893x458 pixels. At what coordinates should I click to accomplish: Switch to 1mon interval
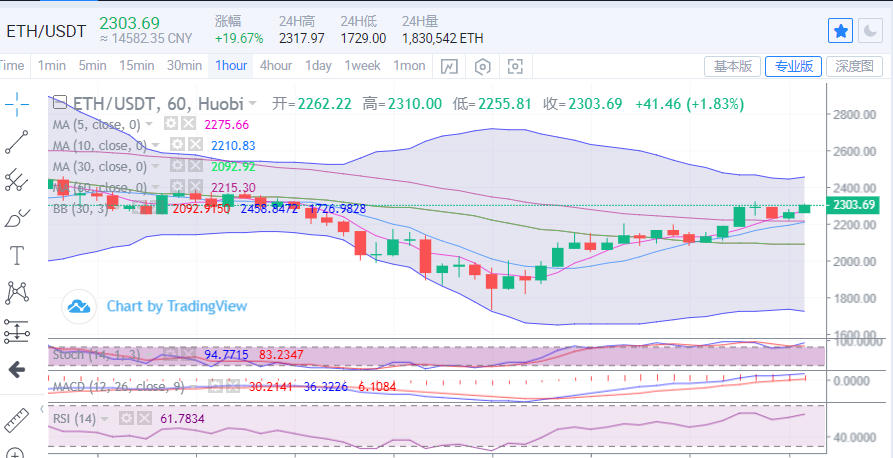pyautogui.click(x=409, y=66)
